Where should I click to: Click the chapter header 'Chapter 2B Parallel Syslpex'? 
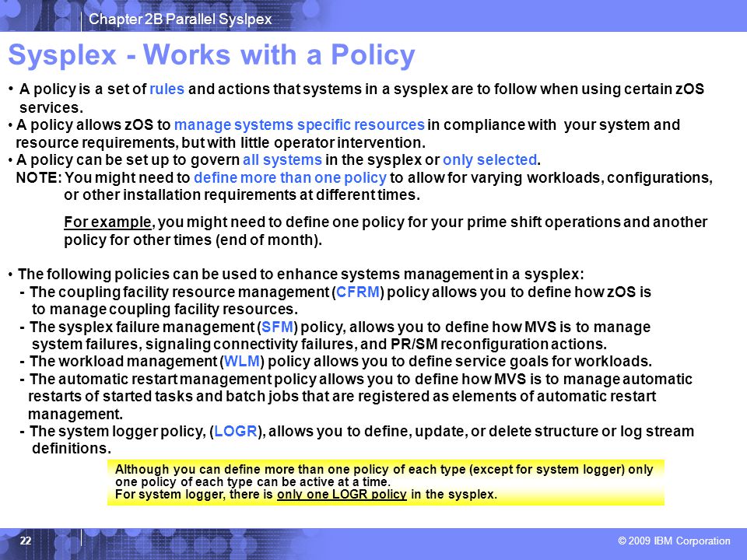[180, 19]
